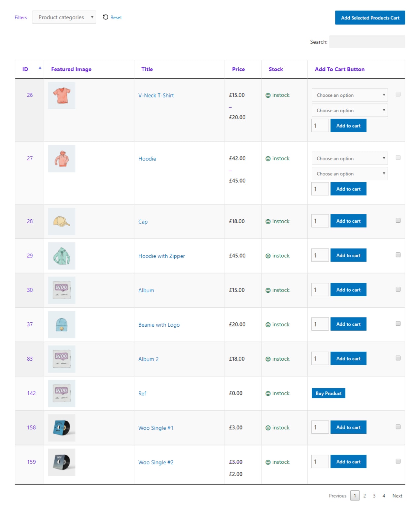Click Buy Product button for Ref

tap(329, 393)
